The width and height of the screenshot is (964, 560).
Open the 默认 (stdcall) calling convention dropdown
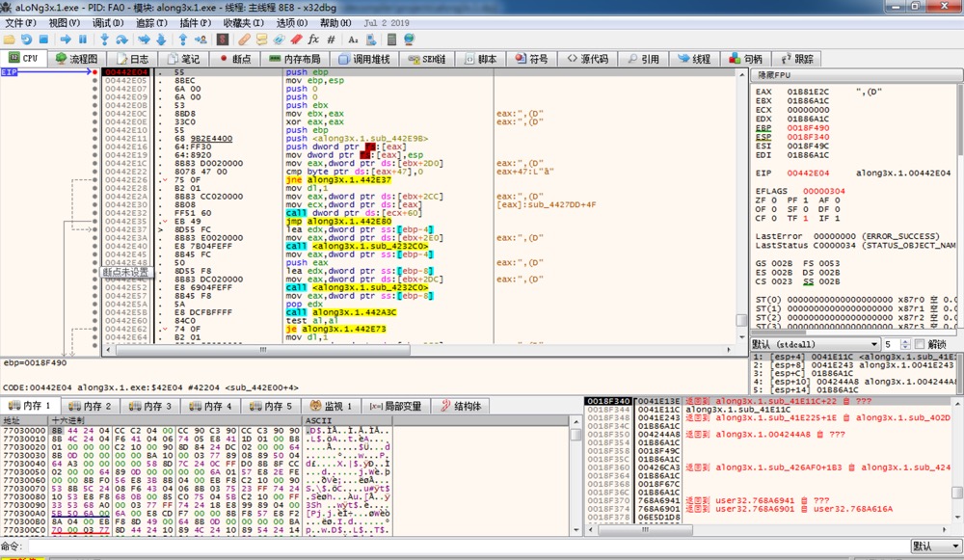point(815,344)
